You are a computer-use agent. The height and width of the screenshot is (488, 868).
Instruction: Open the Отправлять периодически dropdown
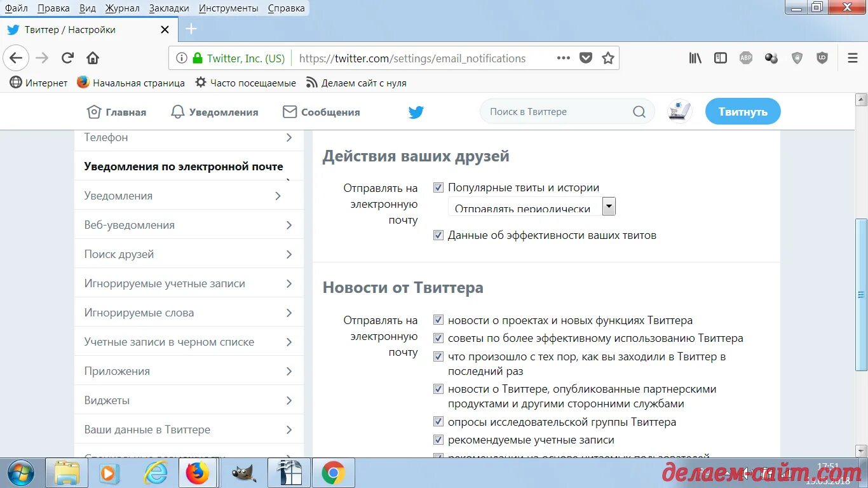pos(532,207)
